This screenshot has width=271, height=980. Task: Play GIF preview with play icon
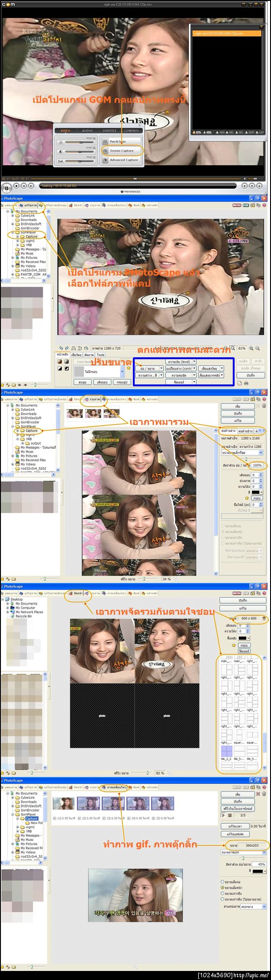pos(223,816)
